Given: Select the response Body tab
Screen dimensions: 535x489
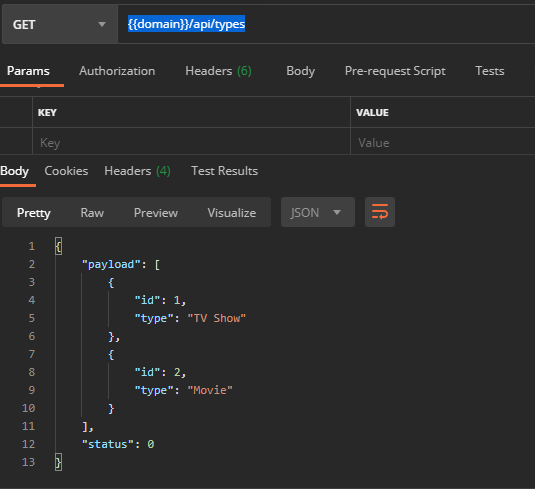Looking at the screenshot, I should [x=15, y=171].
